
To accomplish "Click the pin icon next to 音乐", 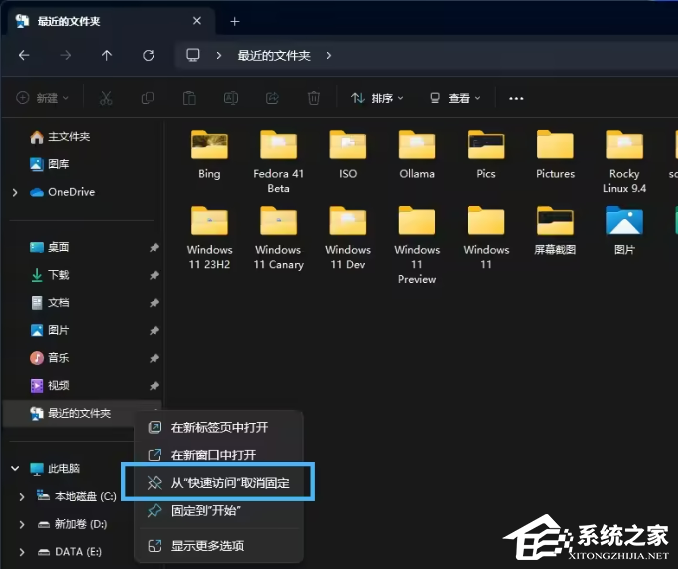I will [154, 358].
